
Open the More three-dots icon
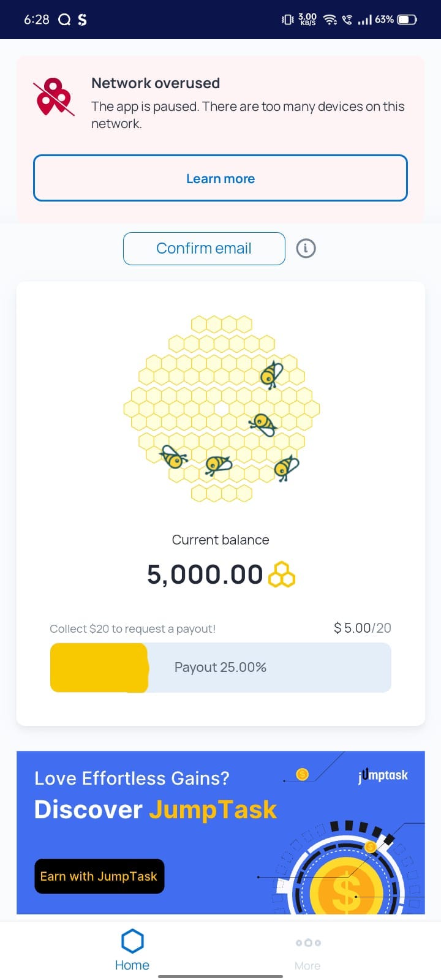click(x=308, y=943)
